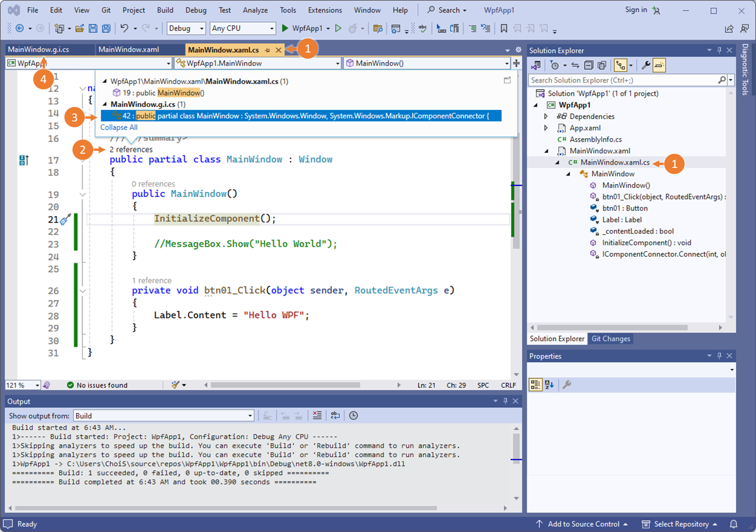This screenshot has width=756, height=532.
Task: Click the code cleanup broom icon
Action: coord(176,385)
